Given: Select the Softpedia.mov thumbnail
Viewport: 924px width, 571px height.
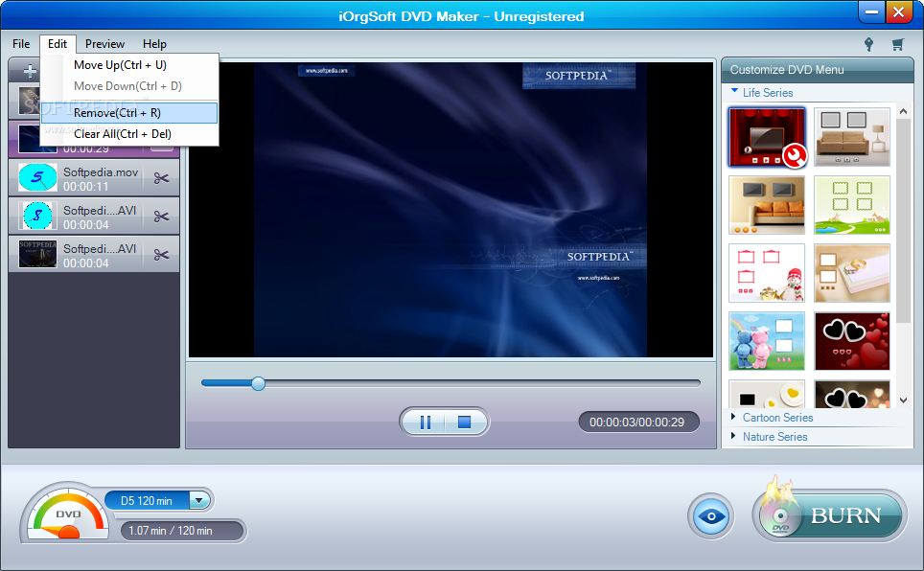Looking at the screenshot, I should click(x=37, y=178).
